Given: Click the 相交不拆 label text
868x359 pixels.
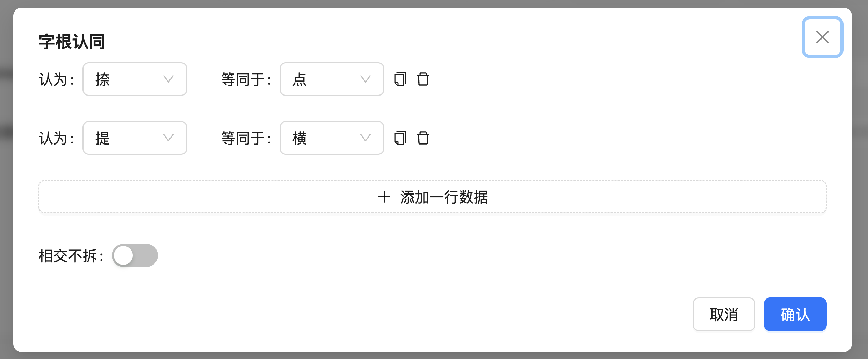Looking at the screenshot, I should pos(68,256).
